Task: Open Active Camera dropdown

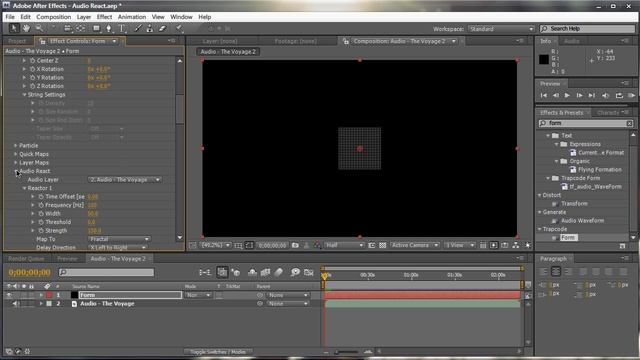Action: tap(414, 245)
